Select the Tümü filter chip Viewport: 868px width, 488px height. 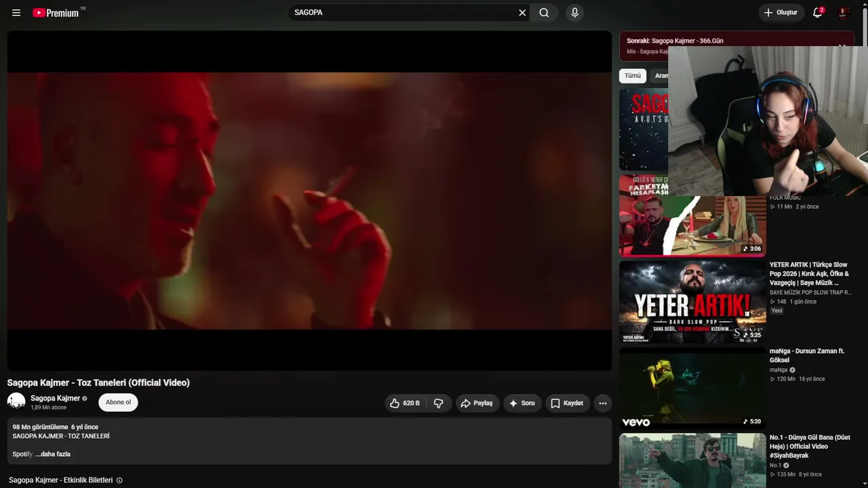(x=633, y=76)
